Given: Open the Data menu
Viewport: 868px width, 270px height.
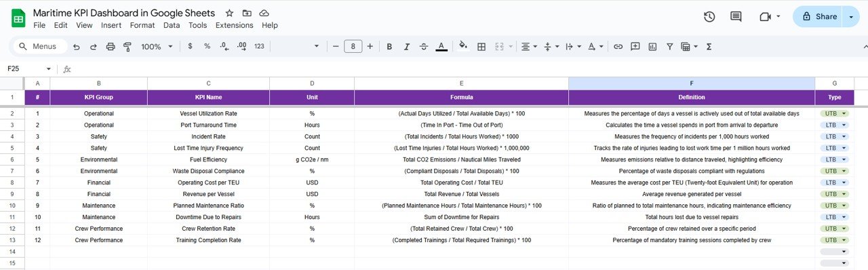Looking at the screenshot, I should point(172,25).
